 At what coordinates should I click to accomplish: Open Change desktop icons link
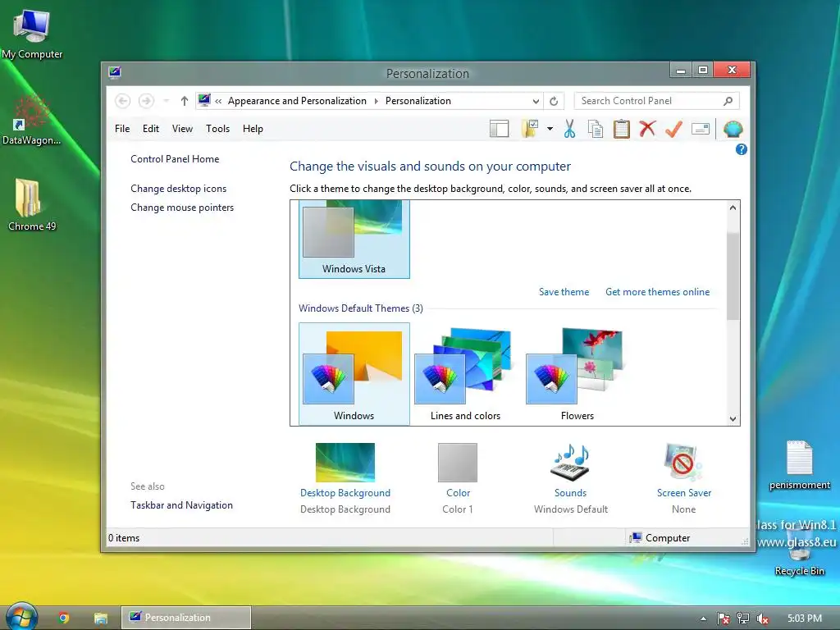tap(178, 189)
